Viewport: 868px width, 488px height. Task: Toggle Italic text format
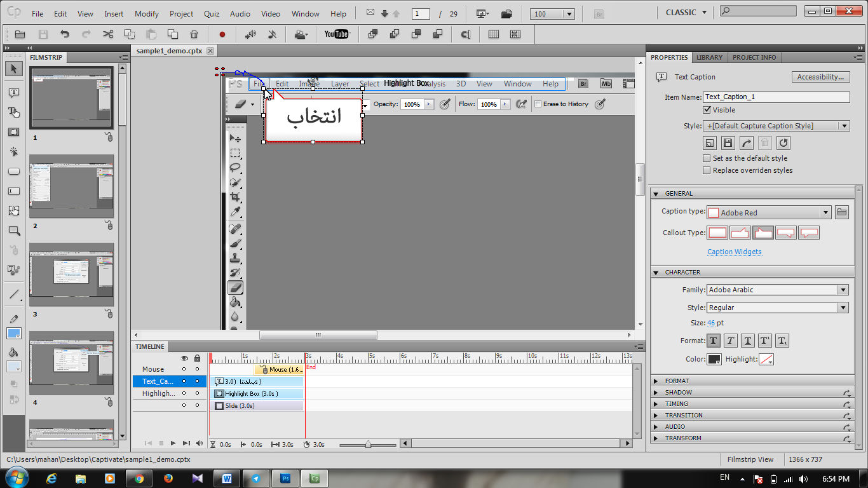tap(731, 341)
